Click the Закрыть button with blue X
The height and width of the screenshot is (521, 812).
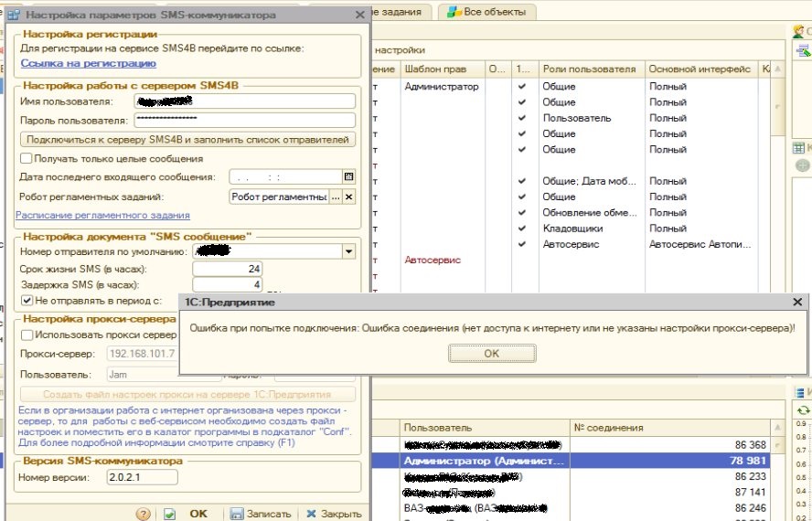pos(334,514)
